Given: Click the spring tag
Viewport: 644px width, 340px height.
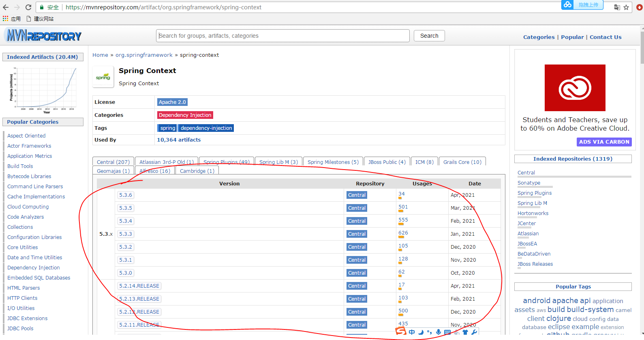Looking at the screenshot, I should [x=167, y=128].
